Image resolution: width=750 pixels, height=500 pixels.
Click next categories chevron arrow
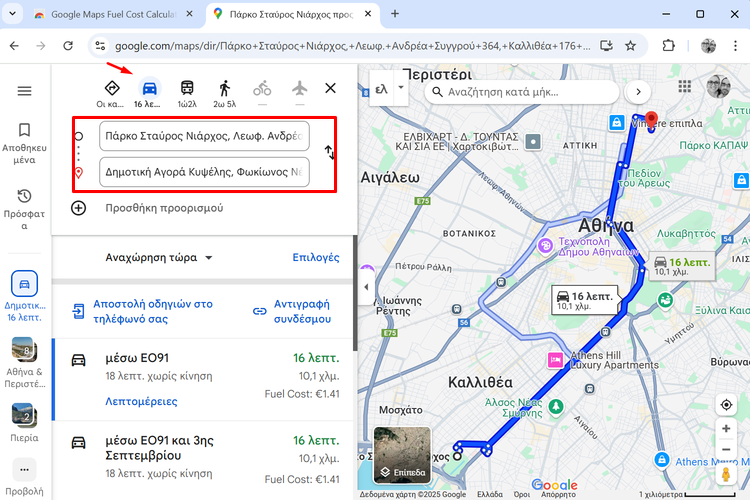tap(638, 92)
